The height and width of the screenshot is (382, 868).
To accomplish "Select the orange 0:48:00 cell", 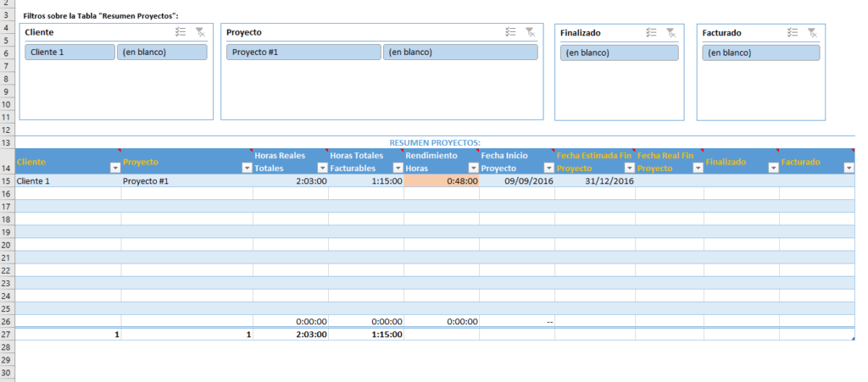I will [x=442, y=181].
